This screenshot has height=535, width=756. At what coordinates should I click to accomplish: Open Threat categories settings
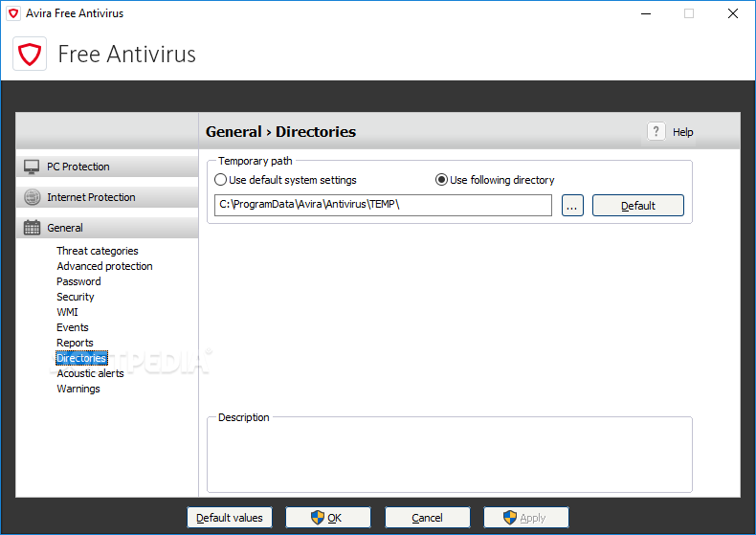(x=98, y=251)
